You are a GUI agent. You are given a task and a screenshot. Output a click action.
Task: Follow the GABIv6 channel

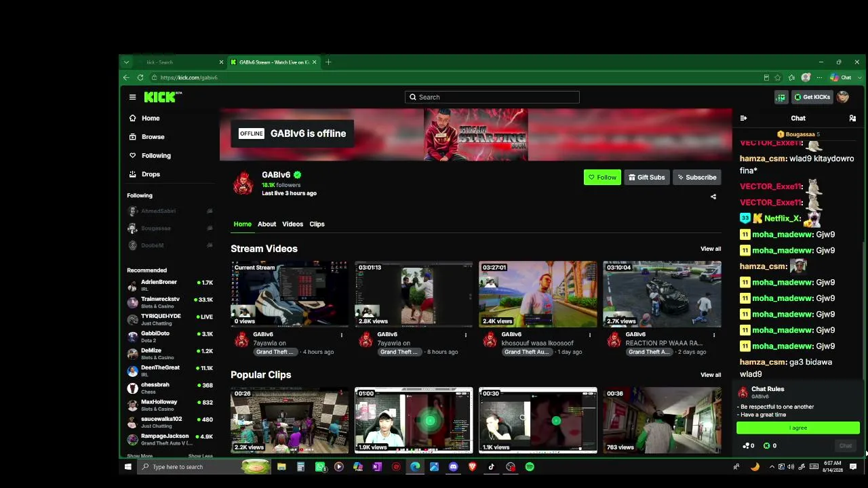[602, 178]
